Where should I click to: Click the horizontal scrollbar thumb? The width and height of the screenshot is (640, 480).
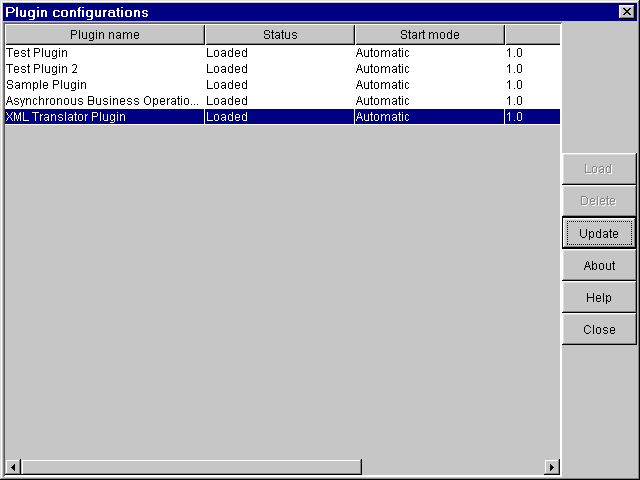191,467
